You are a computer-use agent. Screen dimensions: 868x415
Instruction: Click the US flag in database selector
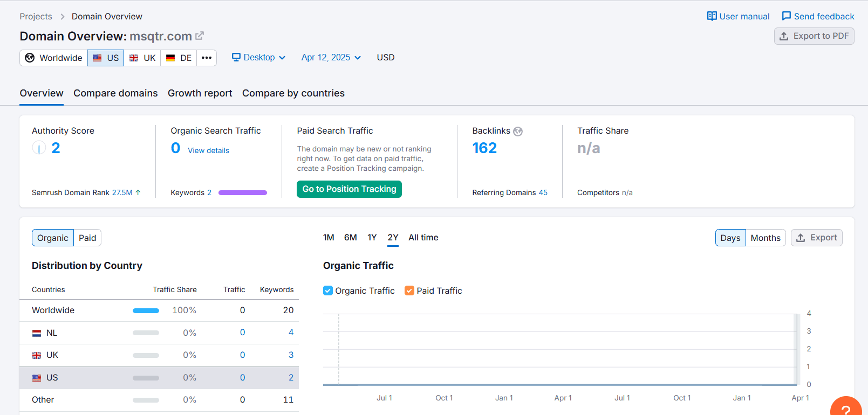(97, 58)
